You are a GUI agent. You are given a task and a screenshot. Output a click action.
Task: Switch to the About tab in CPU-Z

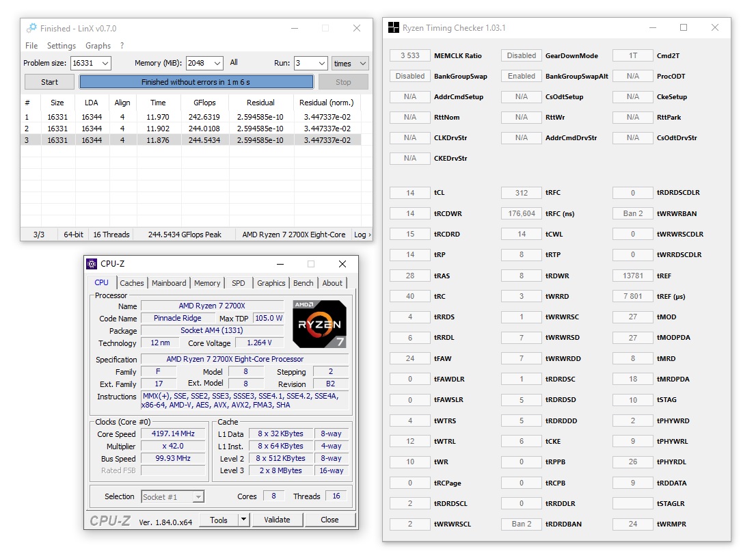tap(332, 283)
